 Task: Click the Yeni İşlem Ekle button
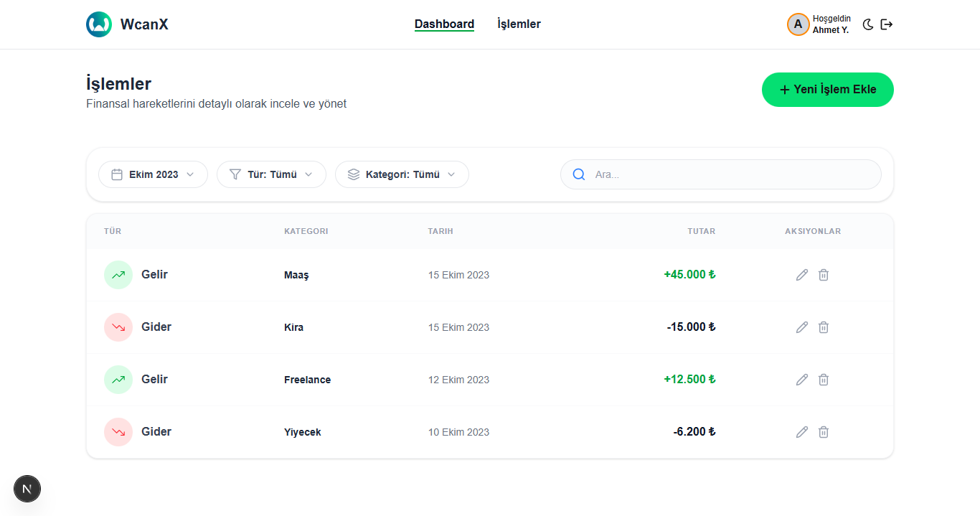point(827,90)
